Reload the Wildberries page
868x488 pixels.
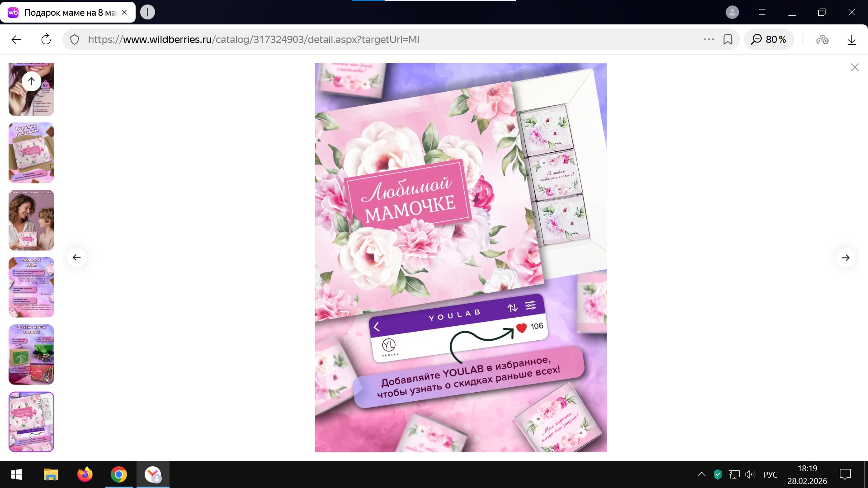pos(46,40)
